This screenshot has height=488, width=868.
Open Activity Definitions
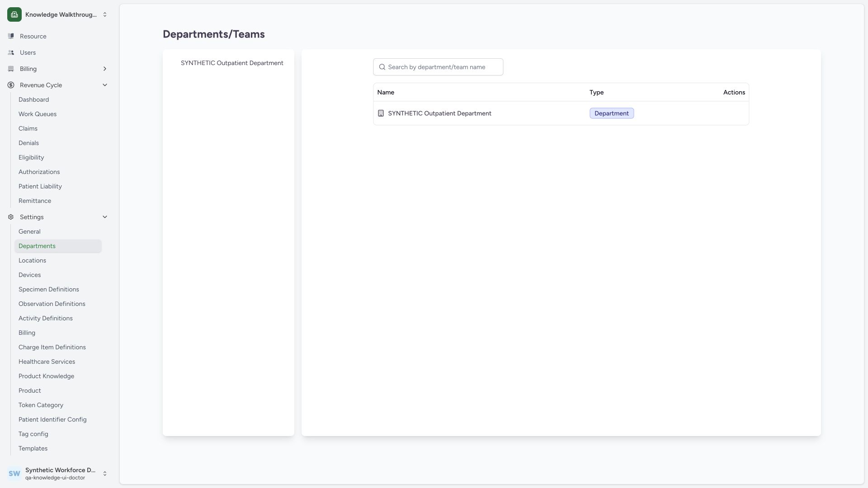[46, 318]
